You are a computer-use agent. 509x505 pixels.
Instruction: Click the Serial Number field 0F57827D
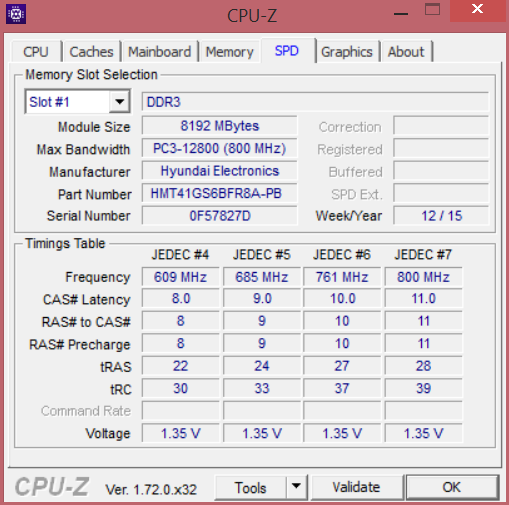tap(219, 216)
